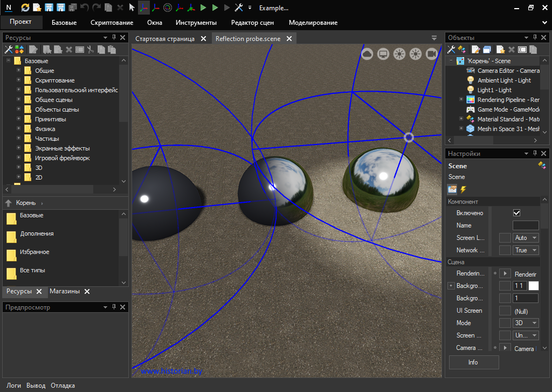Screen dimensions: 552x392
Task: Click the green Play button in toolbar
Action: 203,8
